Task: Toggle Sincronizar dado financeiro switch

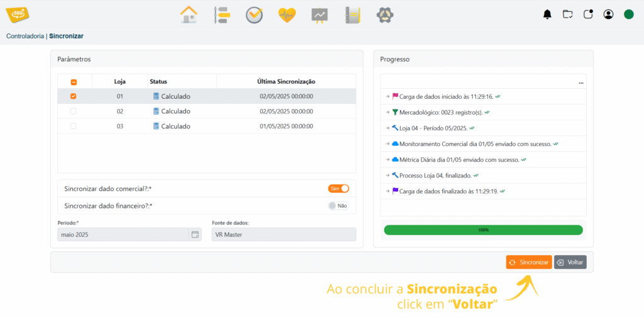Action: click(338, 206)
